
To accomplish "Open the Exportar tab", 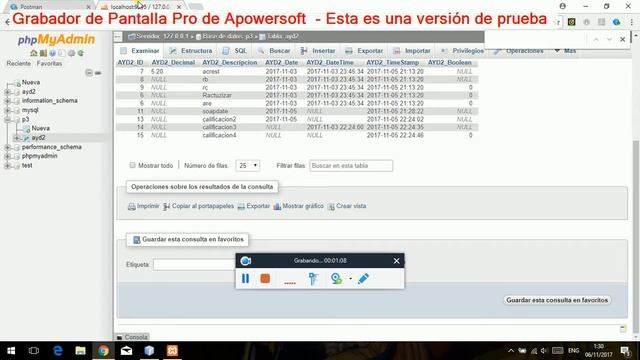I will [x=364, y=51].
